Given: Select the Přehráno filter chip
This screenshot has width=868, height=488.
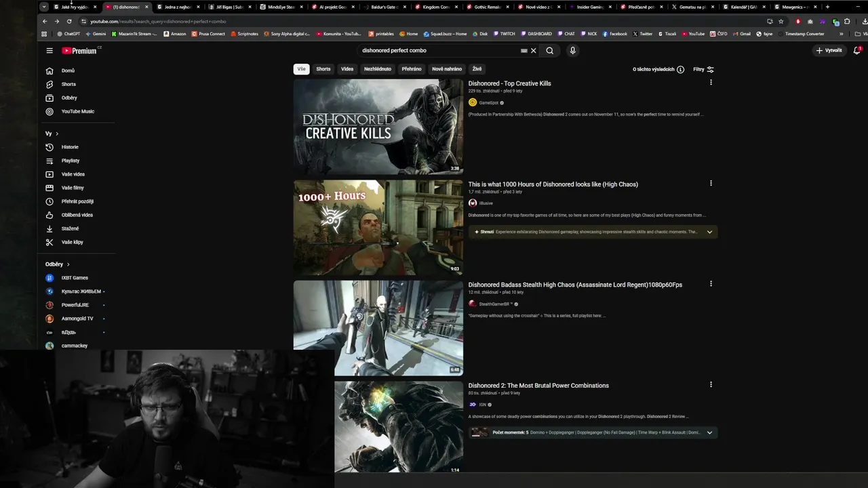Looking at the screenshot, I should (x=412, y=69).
